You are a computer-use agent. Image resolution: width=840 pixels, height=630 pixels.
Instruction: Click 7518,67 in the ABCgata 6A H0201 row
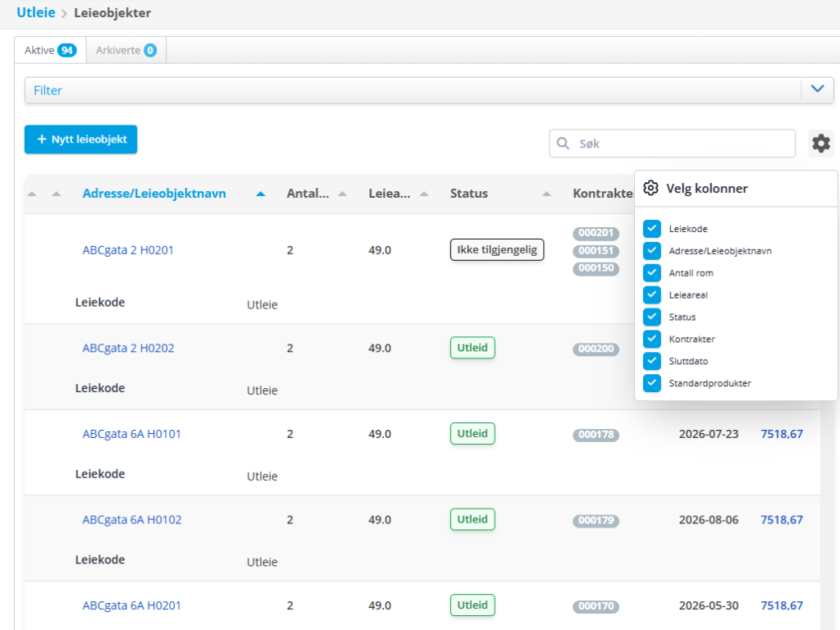point(782,605)
